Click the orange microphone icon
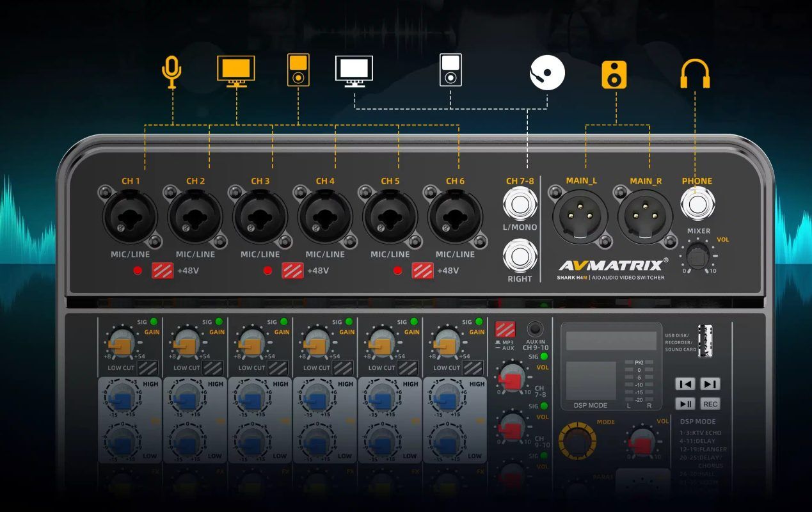Image resolution: width=812 pixels, height=512 pixels. pyautogui.click(x=171, y=72)
